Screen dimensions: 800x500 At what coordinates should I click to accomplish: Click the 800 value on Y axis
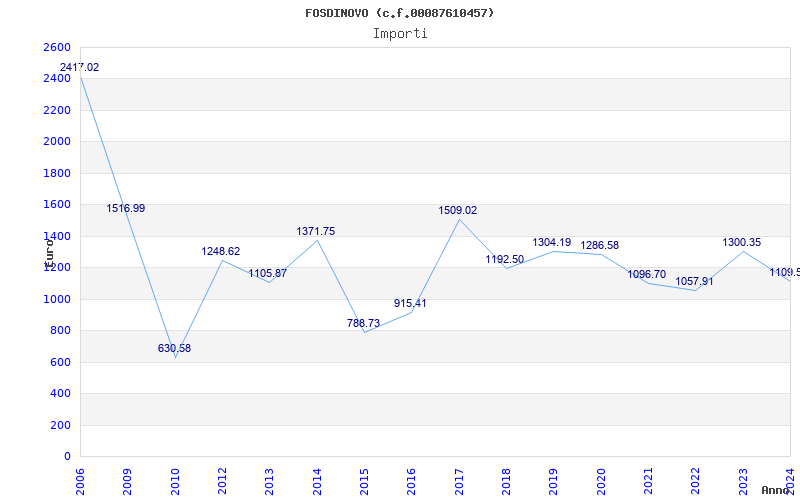point(60,331)
